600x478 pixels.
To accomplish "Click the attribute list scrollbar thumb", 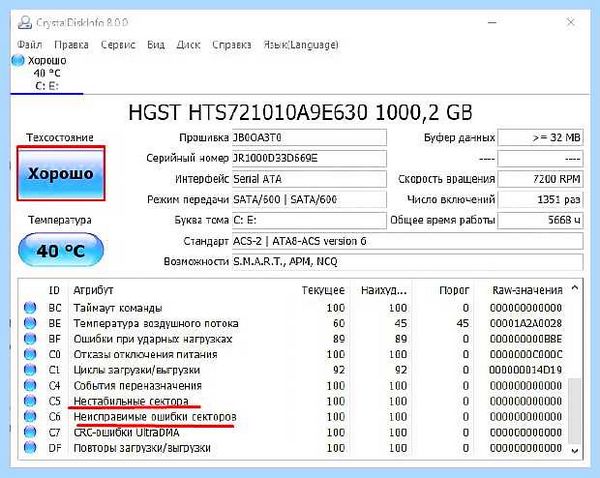I will [x=574, y=410].
